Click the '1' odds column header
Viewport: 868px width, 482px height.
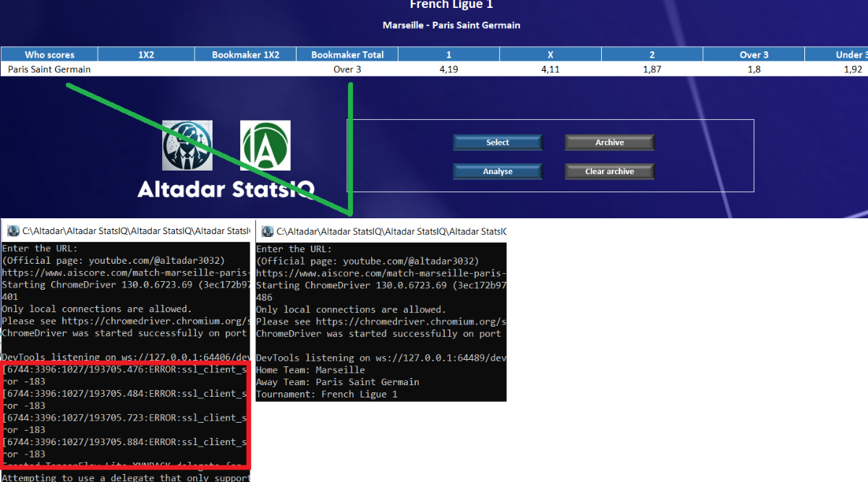(x=449, y=54)
